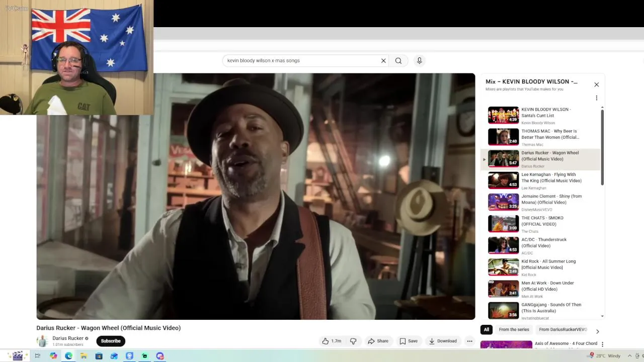Like the video with the thumbs up icon
Image resolution: width=644 pixels, height=362 pixels.
coord(332,341)
